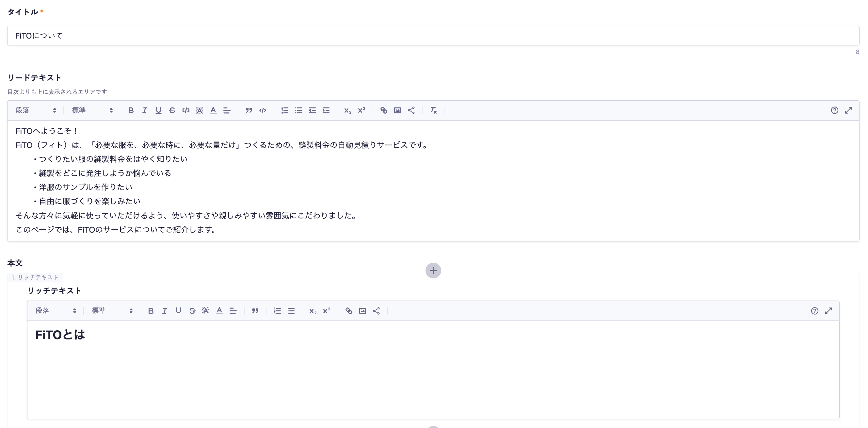
Task: Click line beginning FiTO（フィト）は、
Action: tap(222, 145)
